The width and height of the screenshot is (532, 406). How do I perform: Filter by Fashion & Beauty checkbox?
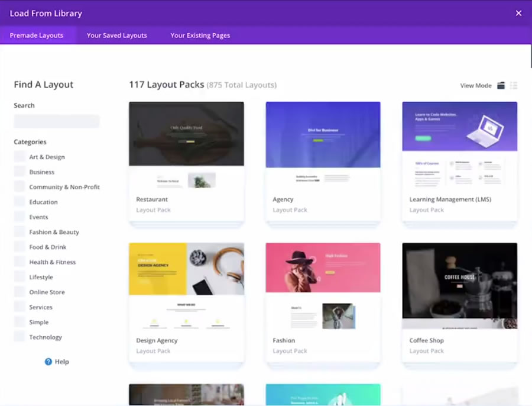tap(20, 232)
